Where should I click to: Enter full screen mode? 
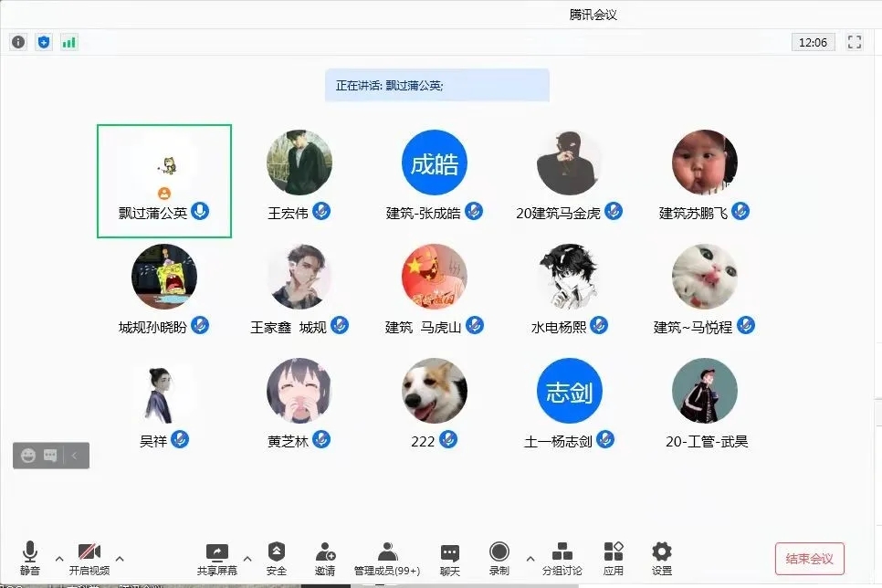tap(855, 42)
